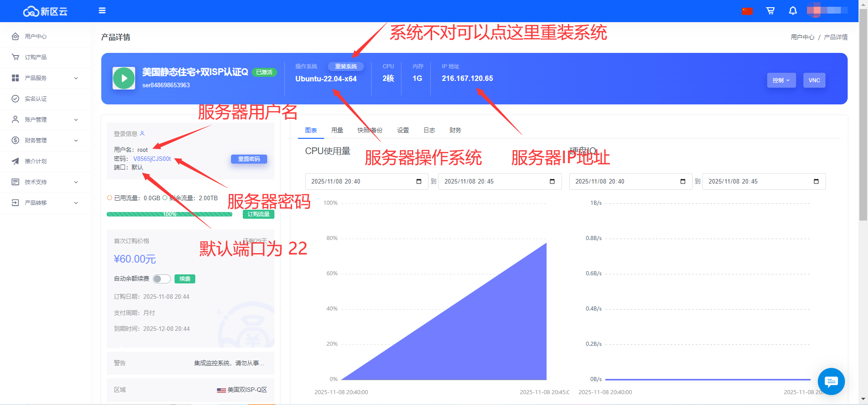The image size is (868, 405).
Task: Open the 控制 dropdown button
Action: click(781, 80)
